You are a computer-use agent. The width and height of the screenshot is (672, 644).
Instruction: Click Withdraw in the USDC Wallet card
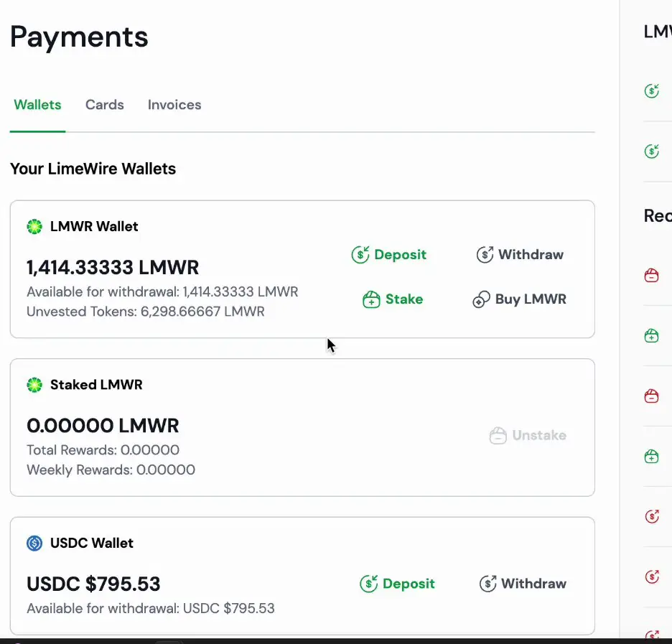pos(523,584)
